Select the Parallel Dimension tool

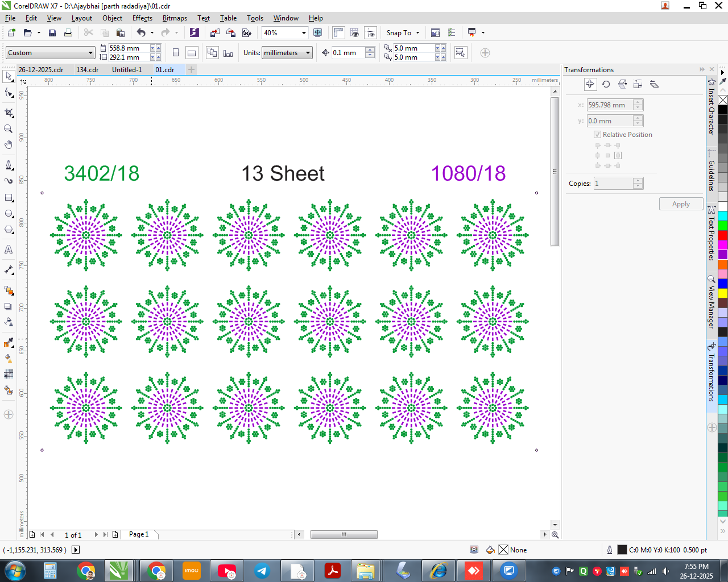[x=9, y=270]
